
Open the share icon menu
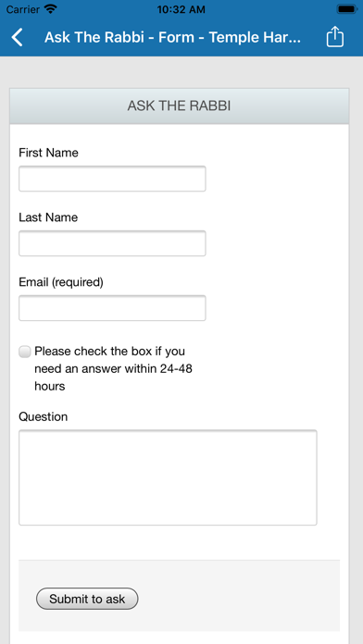point(334,37)
